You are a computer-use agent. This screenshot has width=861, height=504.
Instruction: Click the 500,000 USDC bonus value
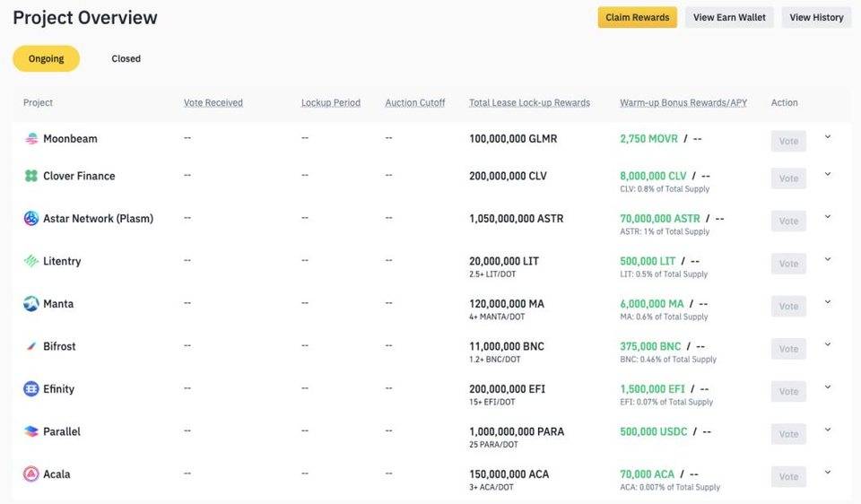click(654, 431)
